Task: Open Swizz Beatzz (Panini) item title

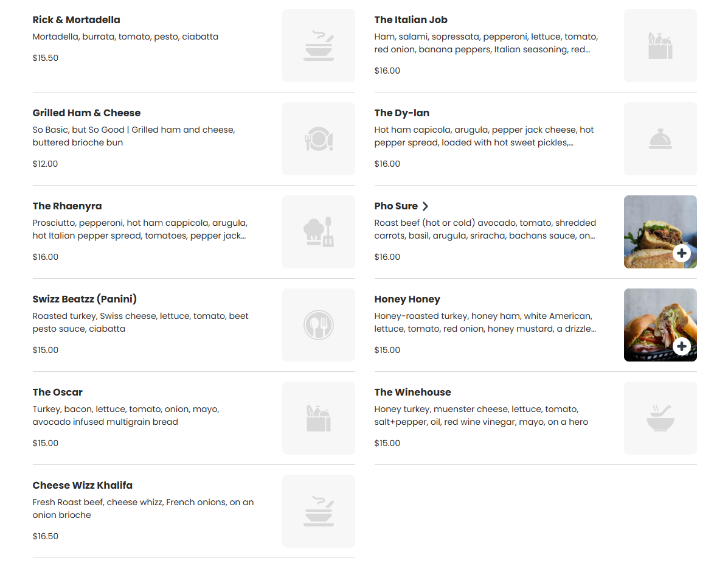Action: pos(85,299)
